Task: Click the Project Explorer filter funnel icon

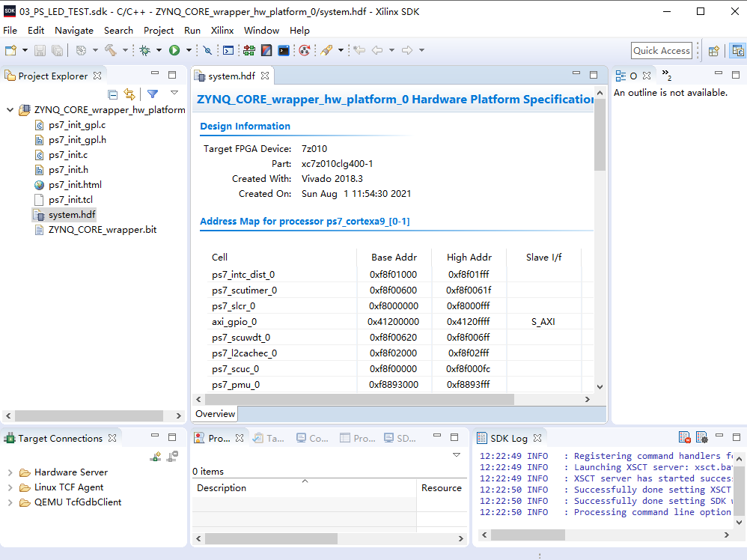Action: [153, 94]
